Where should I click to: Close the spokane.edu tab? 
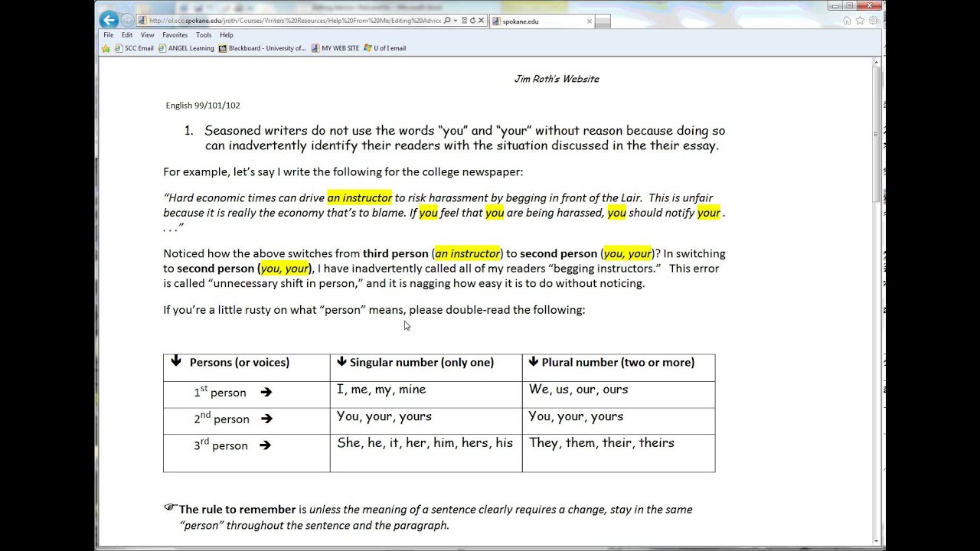(x=590, y=21)
